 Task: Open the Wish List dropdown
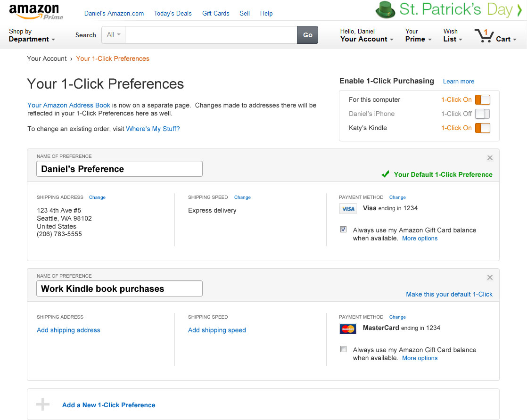pos(453,35)
